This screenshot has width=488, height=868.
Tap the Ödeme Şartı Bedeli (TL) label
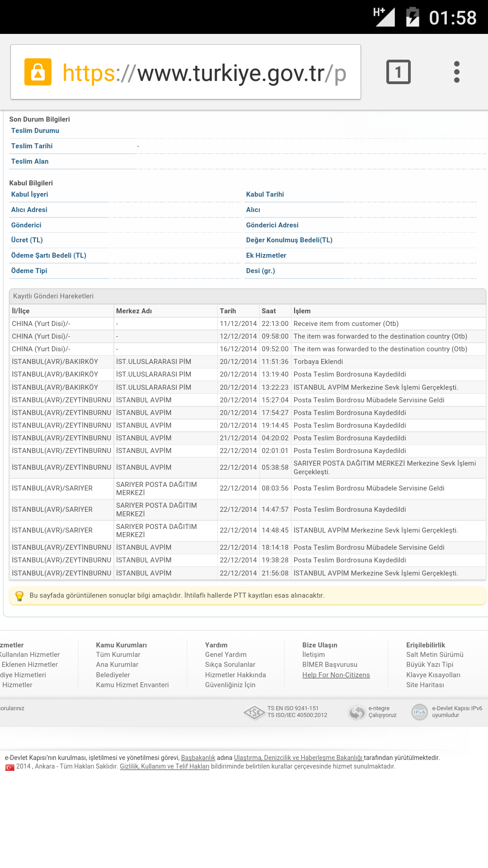49,255
